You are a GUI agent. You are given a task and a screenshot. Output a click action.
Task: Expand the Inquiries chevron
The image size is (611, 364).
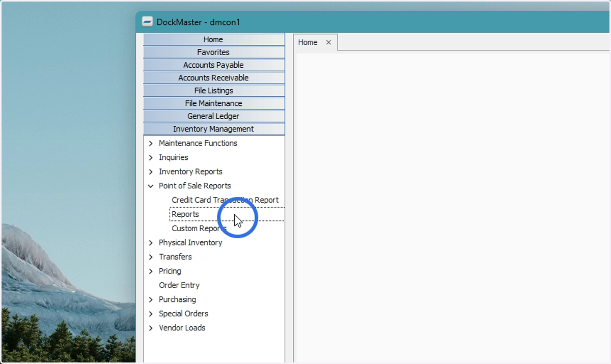pyautogui.click(x=151, y=158)
